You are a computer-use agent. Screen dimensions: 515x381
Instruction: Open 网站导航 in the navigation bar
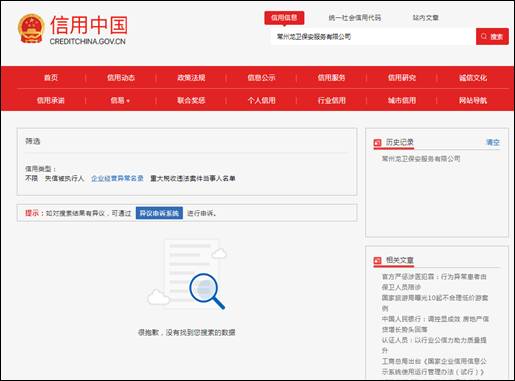coord(473,100)
